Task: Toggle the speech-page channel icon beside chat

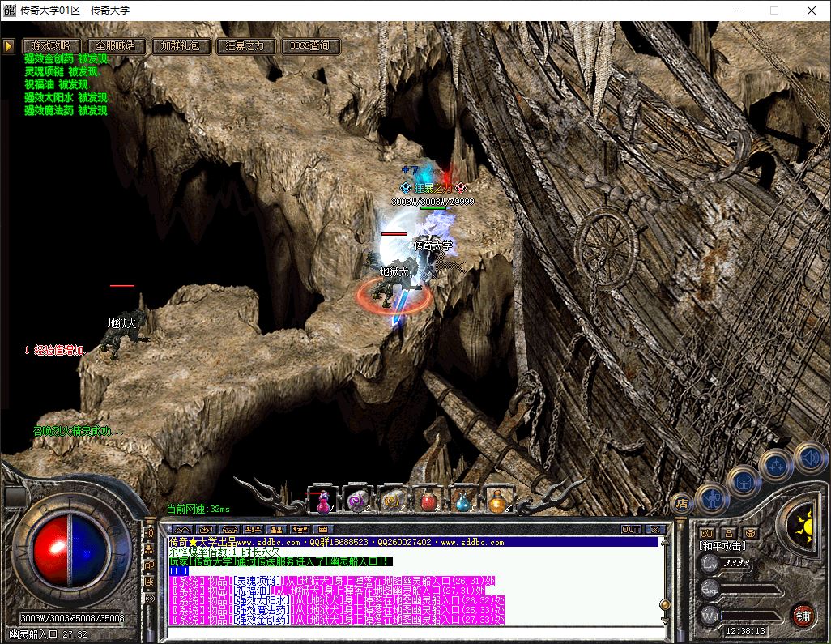Action: tap(150, 582)
